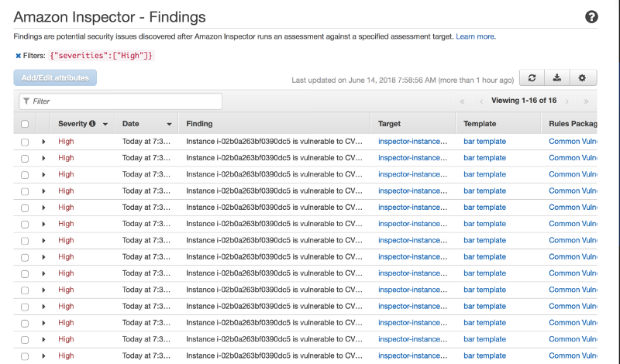This screenshot has height=364, width=620.
Task: Click the Amazon Inspector - Findings title
Action: point(109,17)
